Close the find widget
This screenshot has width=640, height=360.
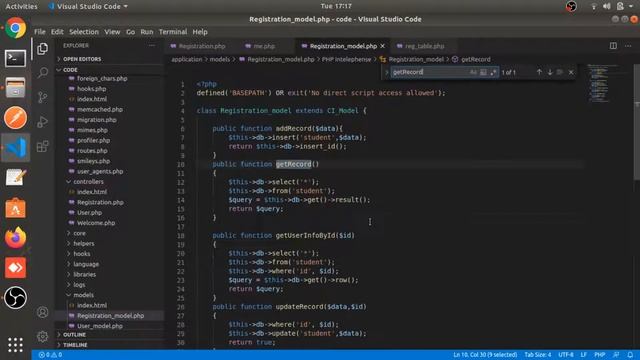coord(571,72)
